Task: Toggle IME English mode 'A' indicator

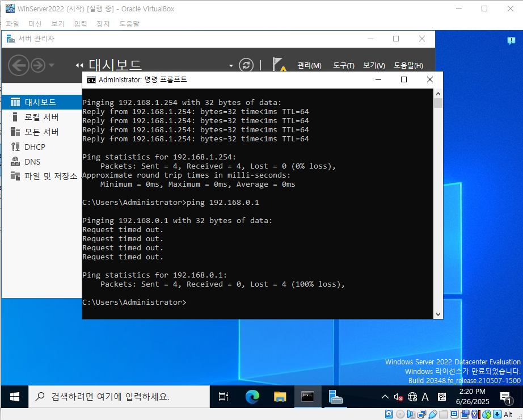Action: [x=425, y=397]
